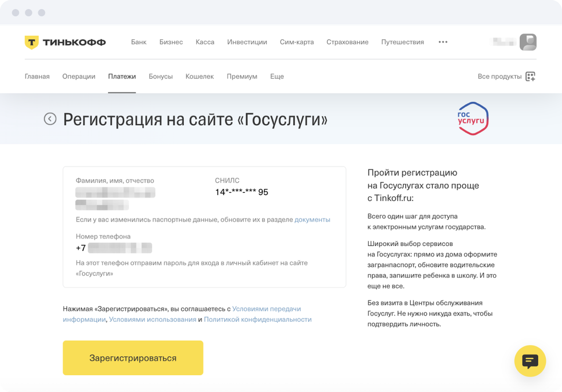
Task: Click the Фамилия, имя, отчество label
Action: click(x=115, y=180)
